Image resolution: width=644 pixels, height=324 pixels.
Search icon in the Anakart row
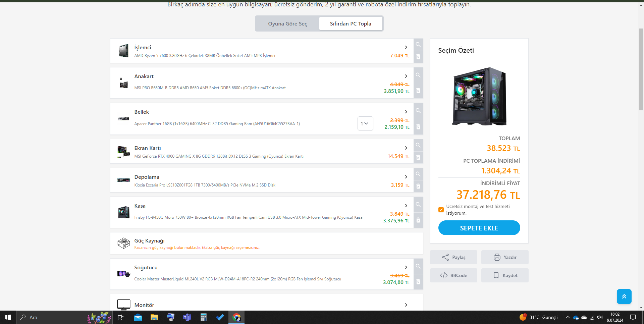(418, 75)
